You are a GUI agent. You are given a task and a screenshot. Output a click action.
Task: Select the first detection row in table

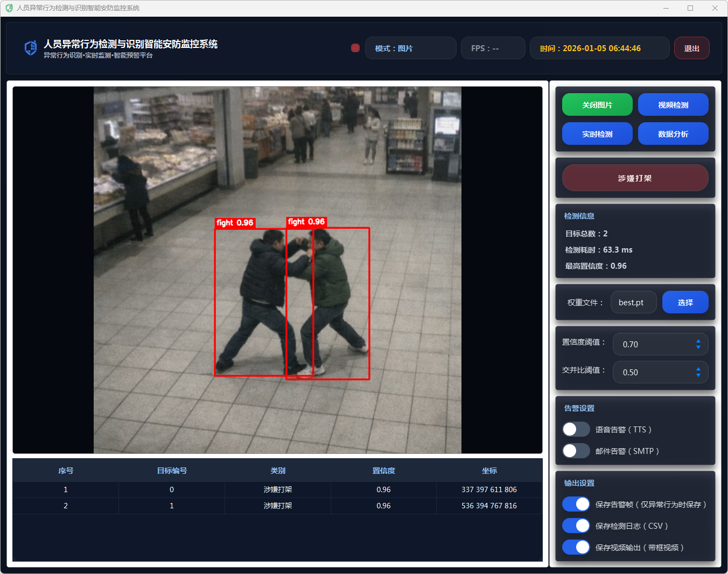pos(277,489)
